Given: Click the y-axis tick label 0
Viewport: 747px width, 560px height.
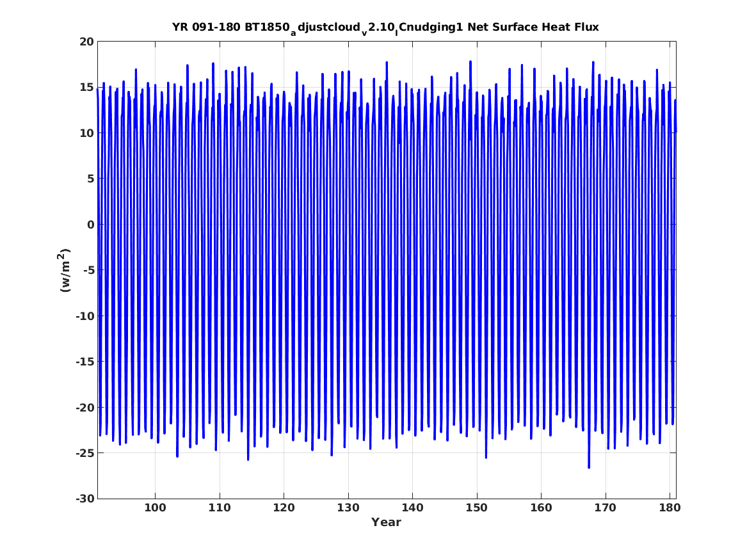Looking at the screenshot, I should [90, 224].
